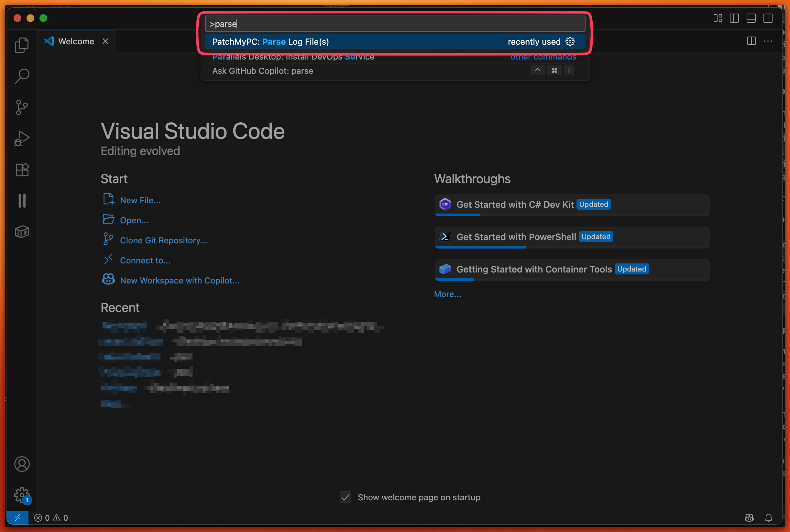
Task: Click the command palette input field
Action: click(x=395, y=24)
